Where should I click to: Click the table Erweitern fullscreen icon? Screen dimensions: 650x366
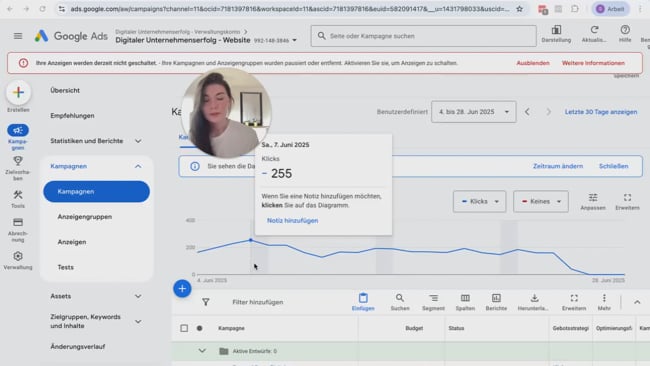tap(574, 298)
